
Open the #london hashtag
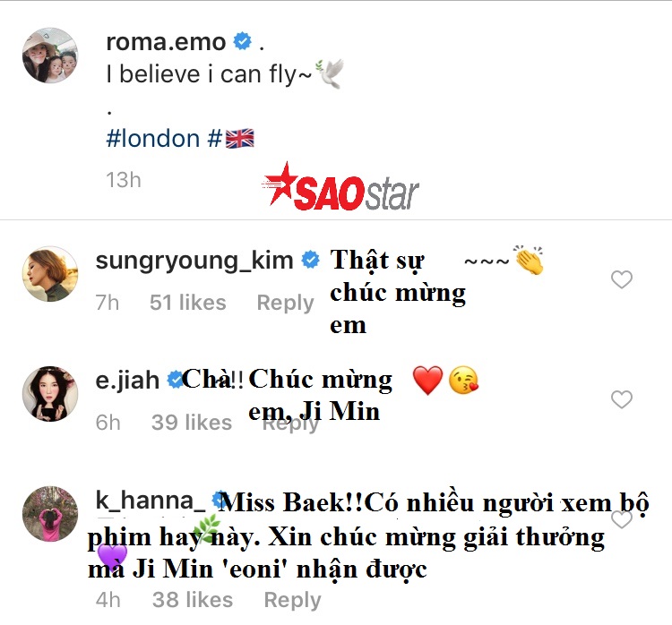click(x=153, y=139)
